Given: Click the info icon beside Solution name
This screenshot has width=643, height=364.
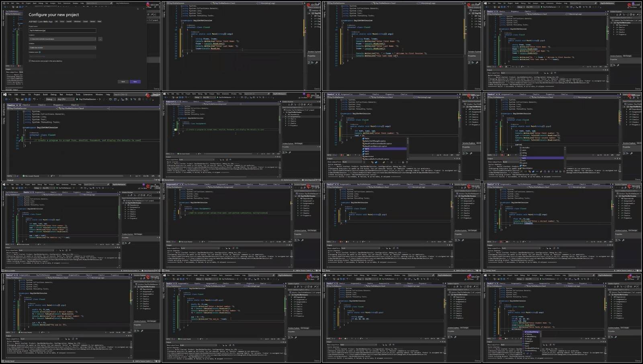Looking at the screenshot, I should (x=40, y=52).
